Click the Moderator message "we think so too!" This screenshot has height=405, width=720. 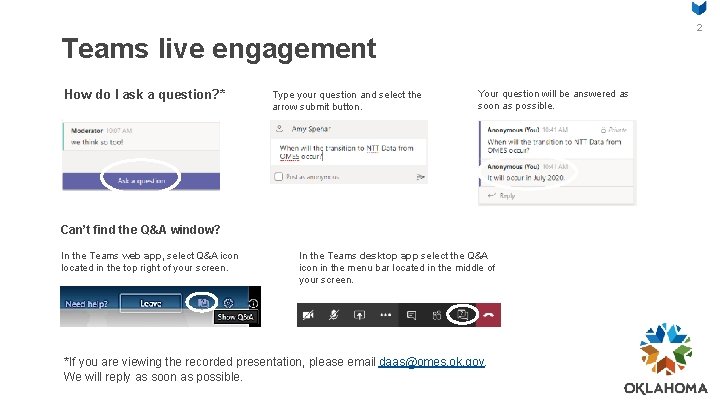click(x=97, y=142)
